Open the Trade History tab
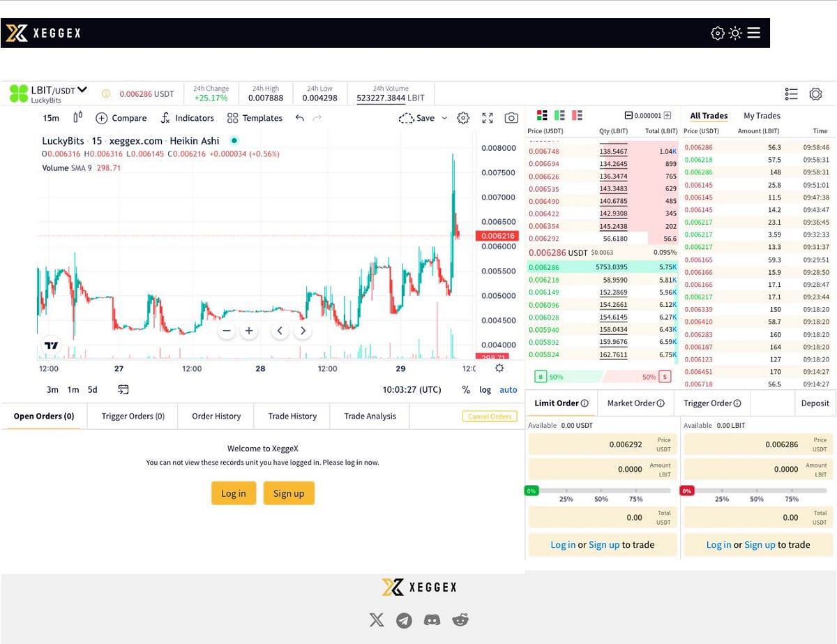Image resolution: width=837 pixels, height=644 pixels. [x=292, y=416]
